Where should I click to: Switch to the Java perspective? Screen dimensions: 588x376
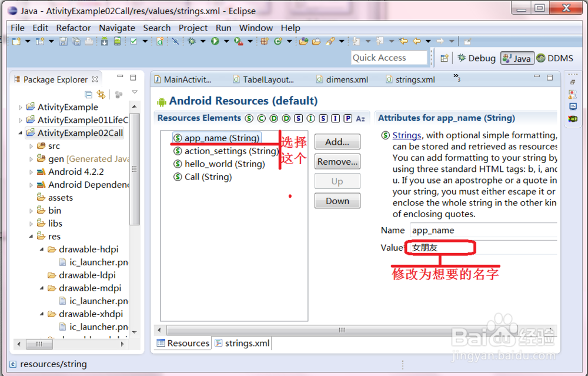point(517,58)
